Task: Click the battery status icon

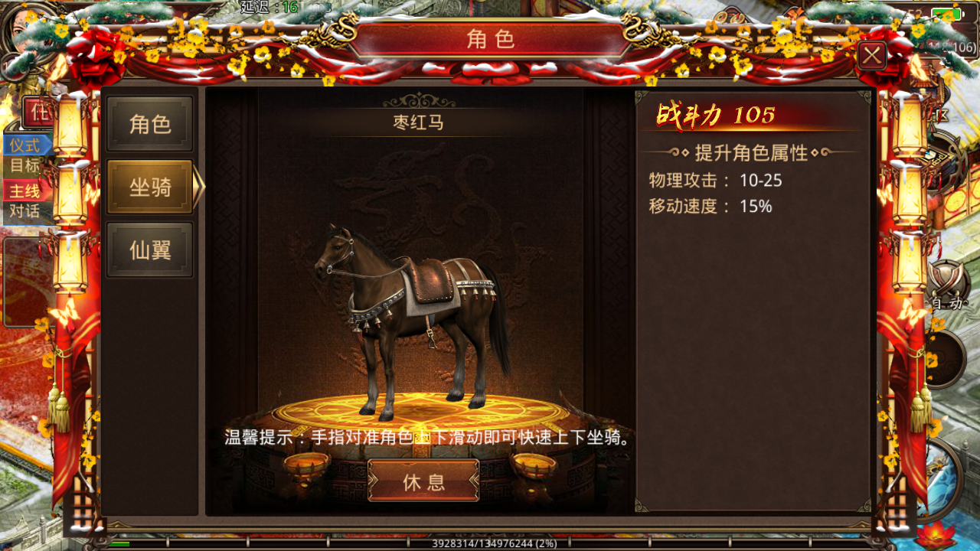Action: (947, 14)
